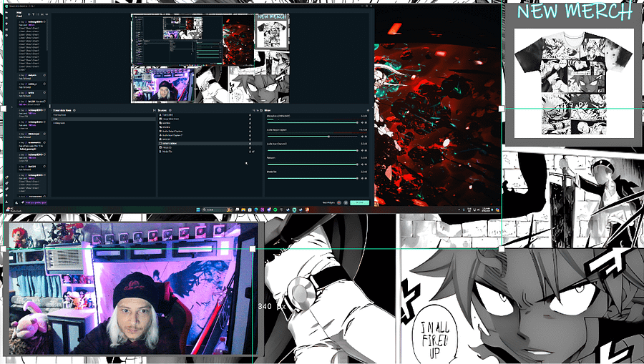Mute Audio Input Capture 2 in mixer
Viewport: 644px width, 364px height.
pos(362,151)
